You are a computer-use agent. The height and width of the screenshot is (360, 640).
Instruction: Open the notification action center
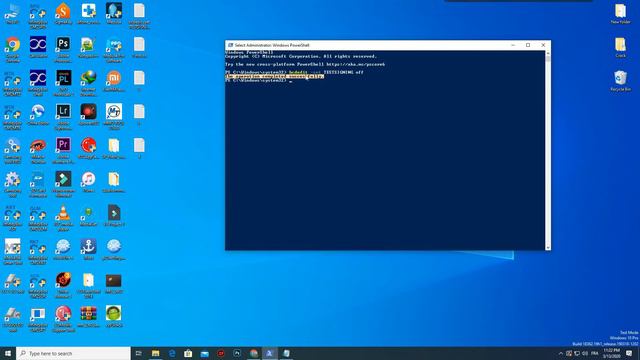tap(629, 353)
